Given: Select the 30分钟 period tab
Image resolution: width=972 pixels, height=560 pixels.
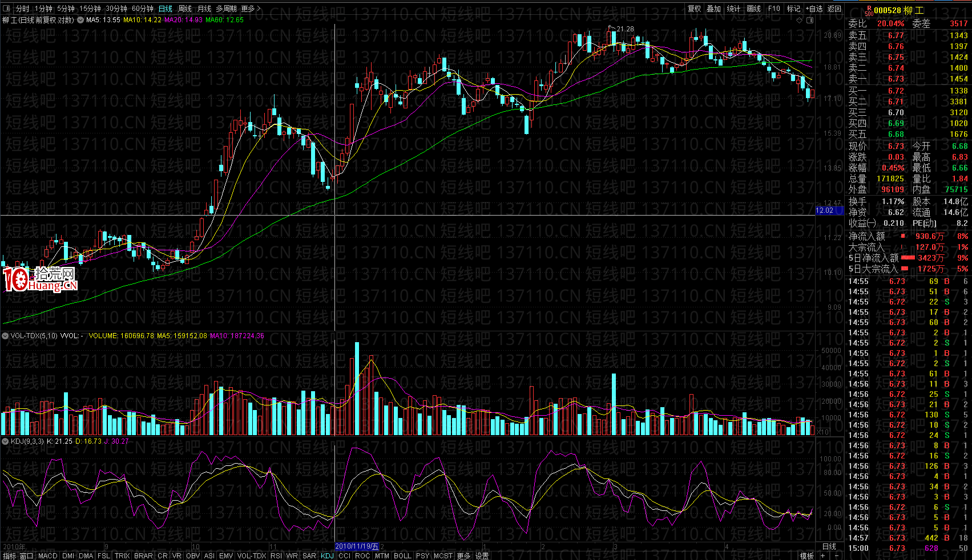Looking at the screenshot, I should [116, 9].
